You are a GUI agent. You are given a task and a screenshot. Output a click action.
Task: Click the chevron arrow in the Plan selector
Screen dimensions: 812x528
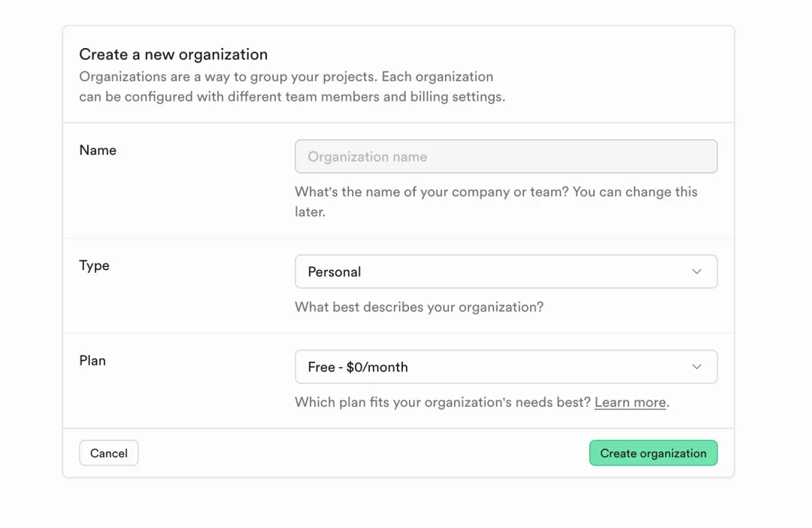pyautogui.click(x=696, y=367)
